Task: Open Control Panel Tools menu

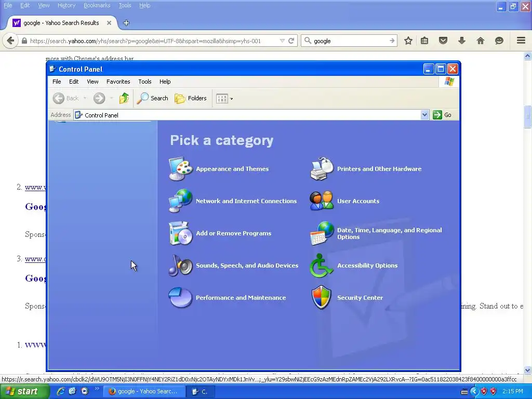Action: [x=145, y=82]
